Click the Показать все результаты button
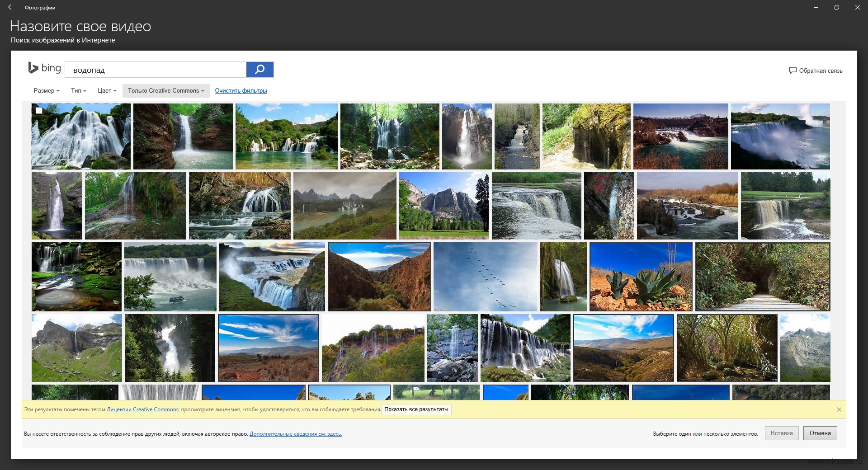This screenshot has width=868, height=470. (x=416, y=409)
